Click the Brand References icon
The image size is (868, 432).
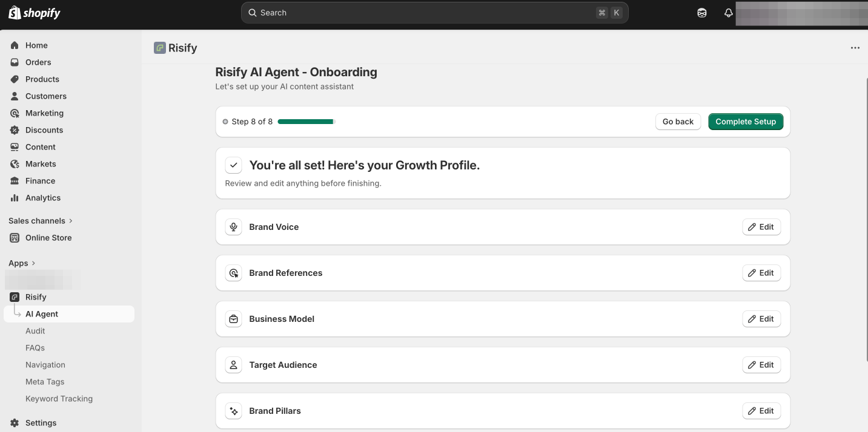point(233,273)
